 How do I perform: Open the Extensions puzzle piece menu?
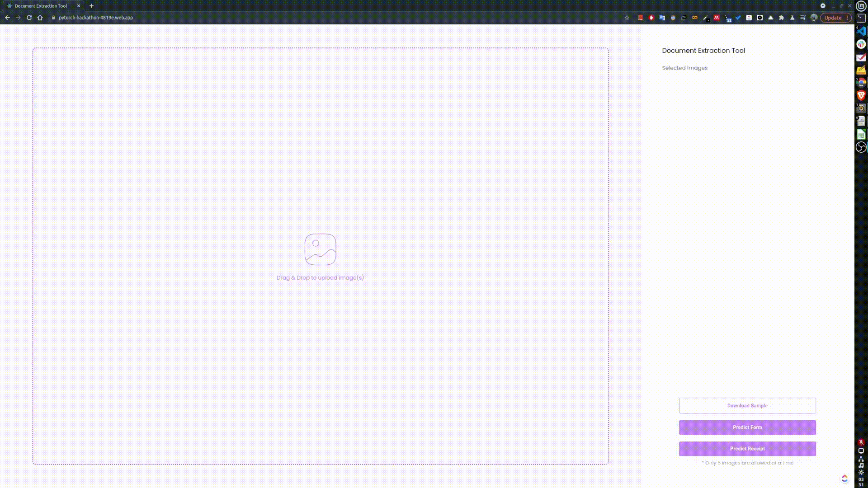[x=781, y=18]
